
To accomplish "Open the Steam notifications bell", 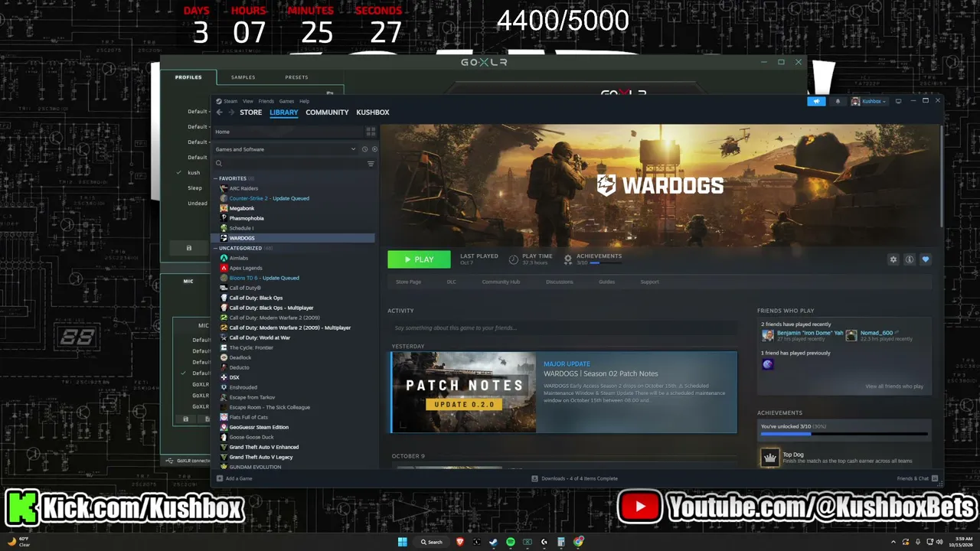I will [x=837, y=101].
